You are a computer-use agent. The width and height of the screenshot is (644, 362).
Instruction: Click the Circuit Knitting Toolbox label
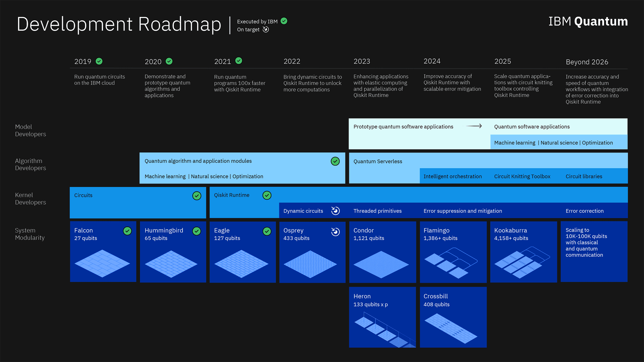(x=522, y=176)
